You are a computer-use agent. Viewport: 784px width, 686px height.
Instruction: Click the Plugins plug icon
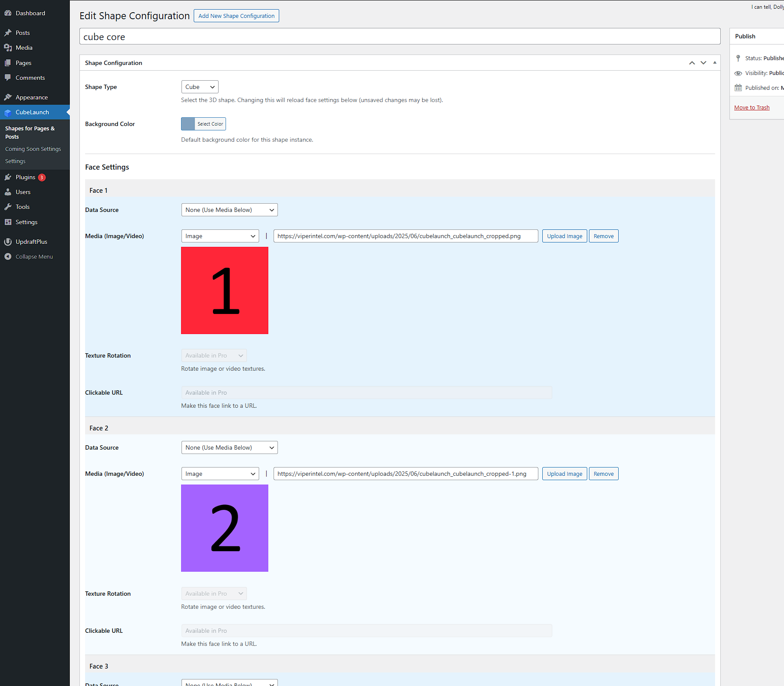8,177
